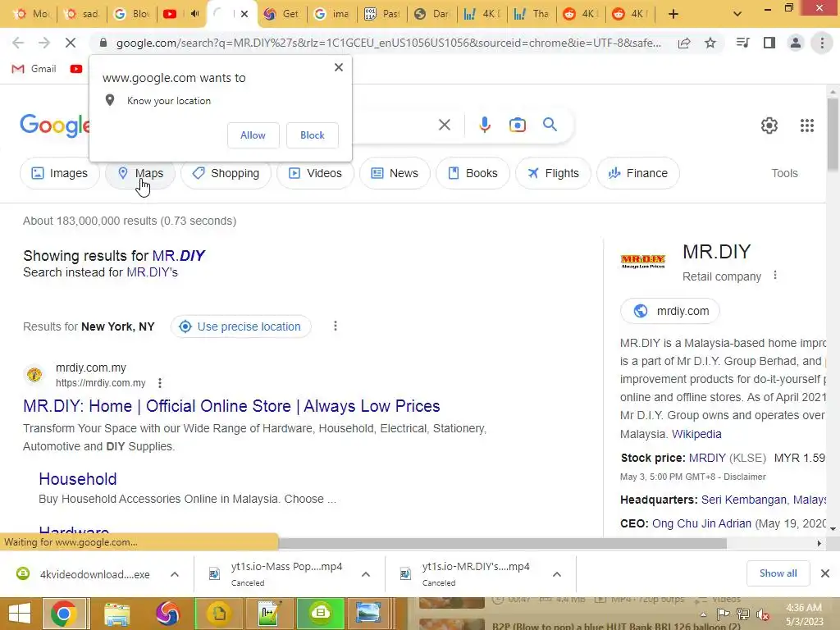840x630 pixels.
Task: Show all downloads
Action: click(x=778, y=573)
